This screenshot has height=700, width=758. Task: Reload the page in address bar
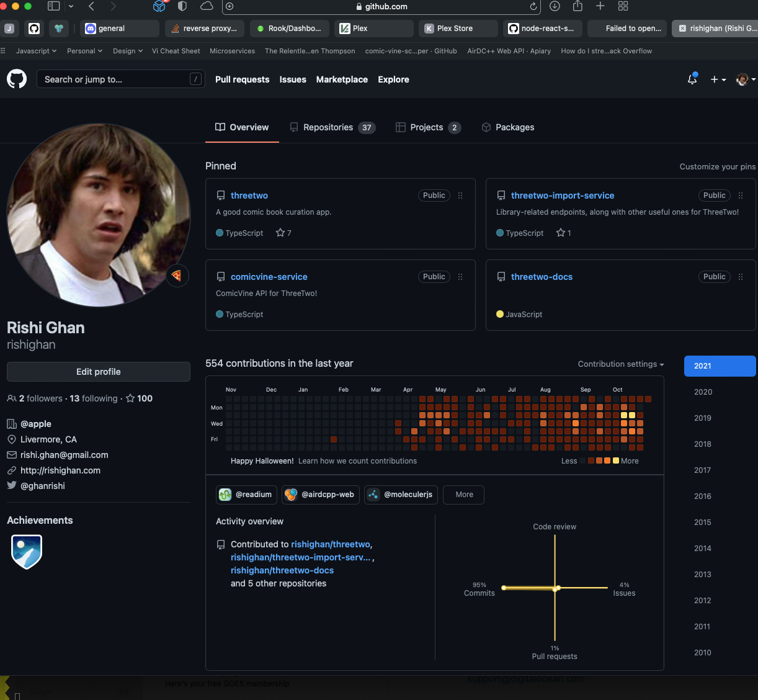pyautogui.click(x=533, y=6)
